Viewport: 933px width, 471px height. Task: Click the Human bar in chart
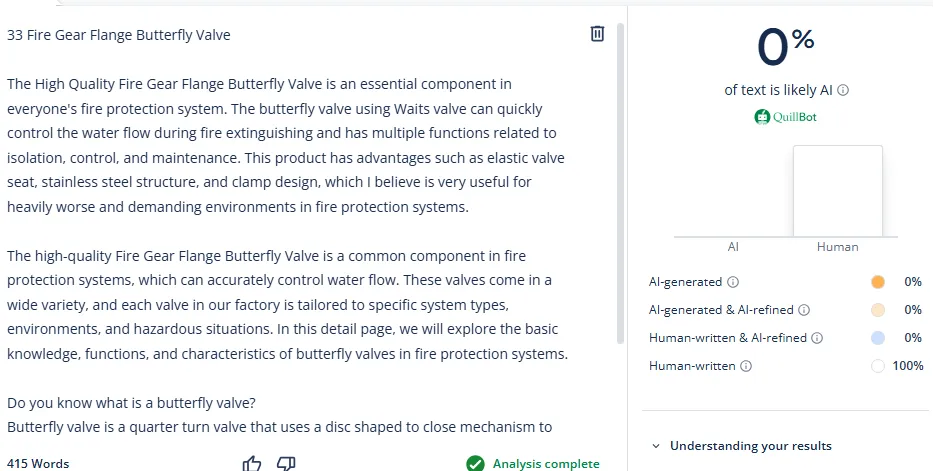(x=837, y=191)
